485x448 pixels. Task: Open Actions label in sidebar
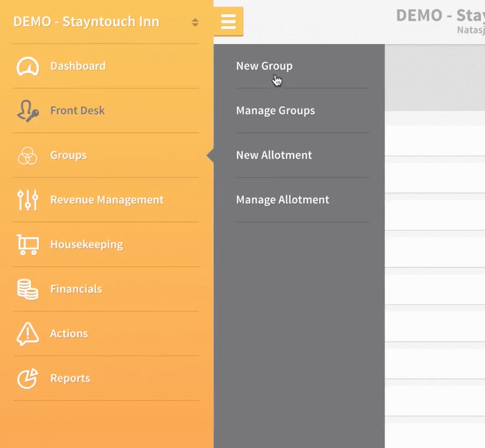[x=69, y=334]
